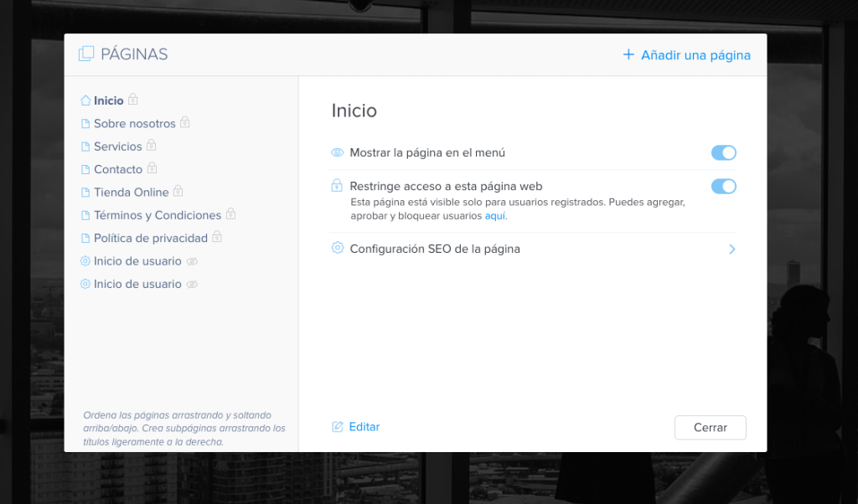Open SEO settings via right chevron arrow
The image size is (858, 504).
click(732, 249)
